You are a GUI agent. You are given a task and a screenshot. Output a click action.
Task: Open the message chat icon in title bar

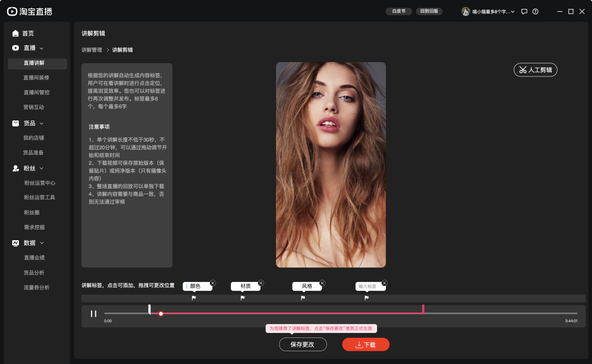point(524,12)
